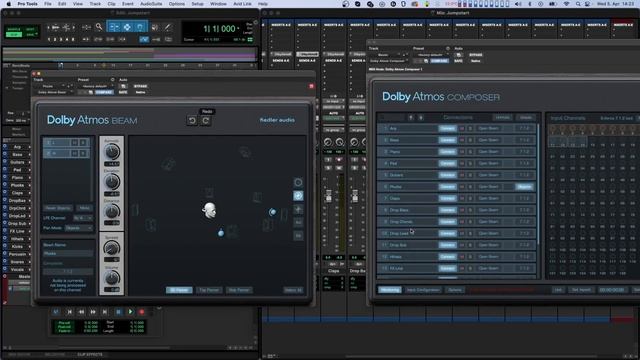
Task: Toggle BYPASS on the Dolby Atmos Beam plugin
Action: 140,86
